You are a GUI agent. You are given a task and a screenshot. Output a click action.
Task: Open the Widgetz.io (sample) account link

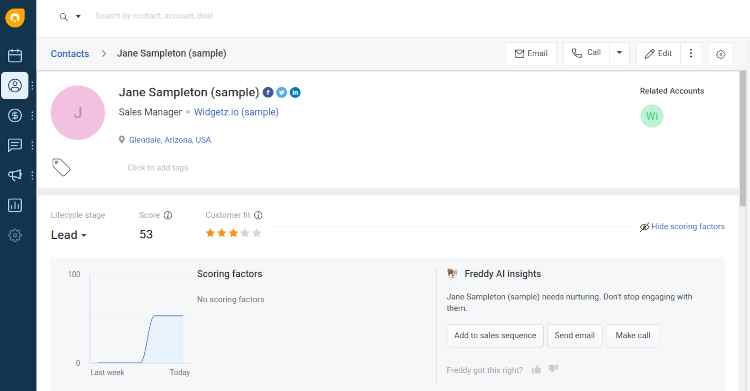(x=236, y=112)
